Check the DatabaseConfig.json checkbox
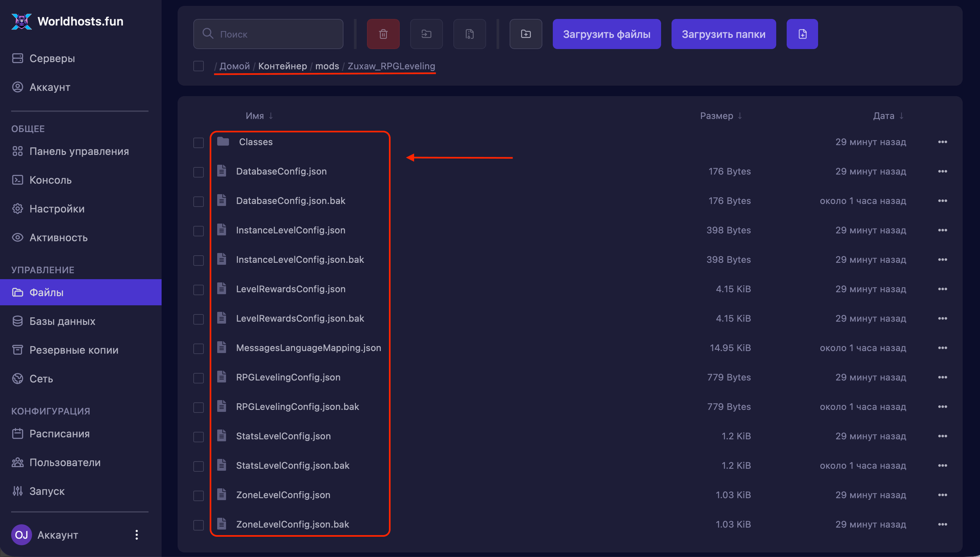Viewport: 980px width, 557px height. (x=198, y=172)
